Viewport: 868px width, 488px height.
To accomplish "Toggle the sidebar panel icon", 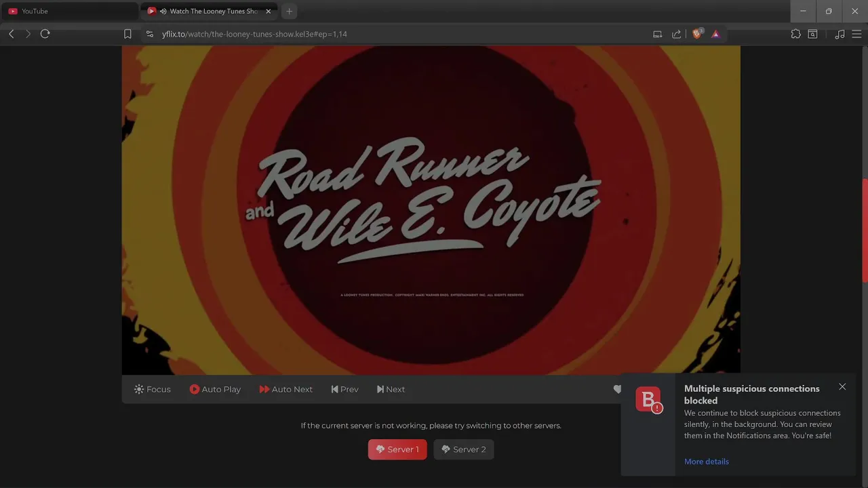I will (812, 34).
